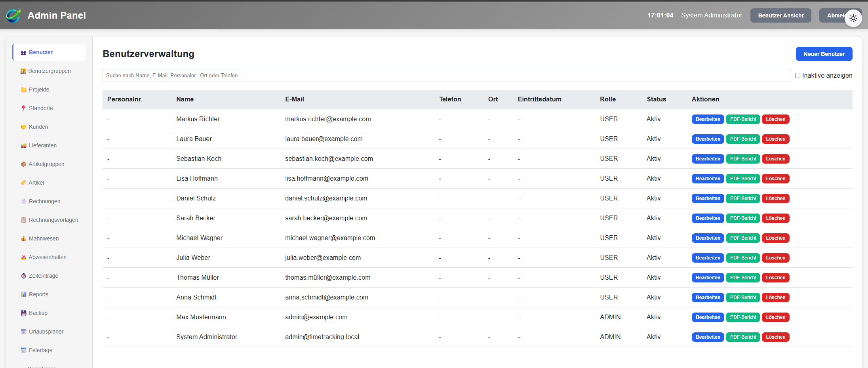The height and width of the screenshot is (368, 868).
Task: Click the Standorte pin icon
Action: coord(23,108)
